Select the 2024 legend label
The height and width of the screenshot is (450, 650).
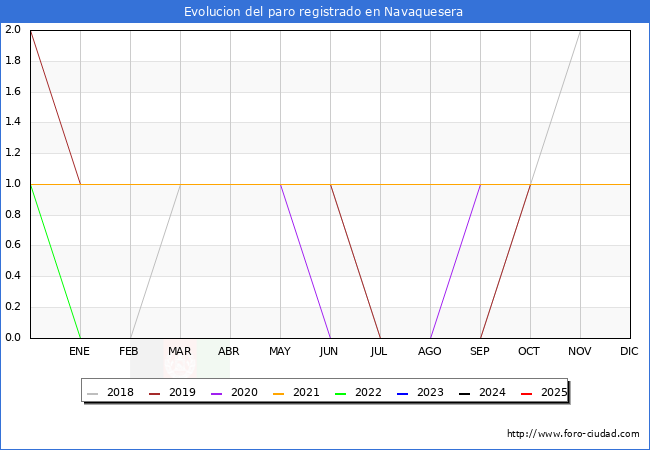492,392
